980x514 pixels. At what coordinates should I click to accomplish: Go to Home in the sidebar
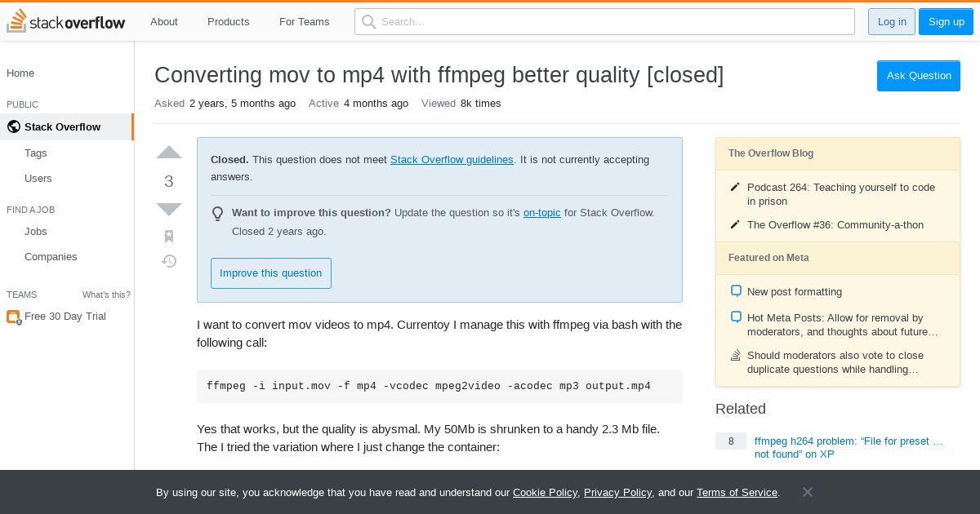20,73
